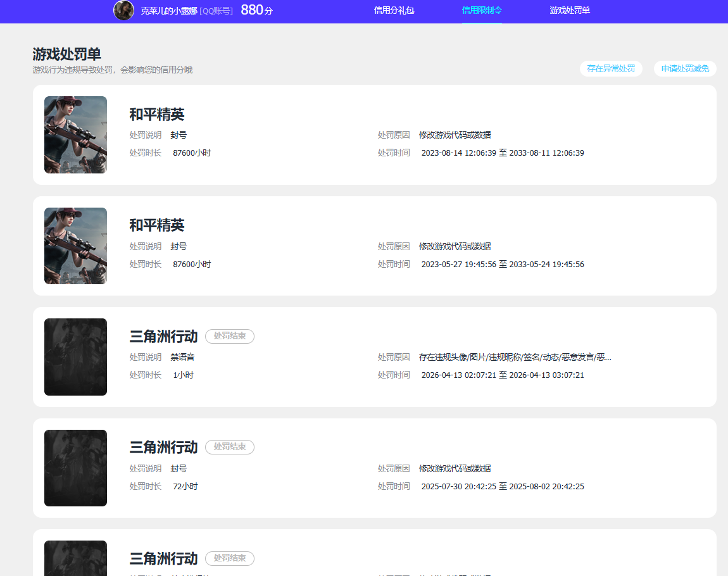Click the 和平精英 title dated 2023-05-27
Image resolution: width=728 pixels, height=576 pixels.
[157, 225]
